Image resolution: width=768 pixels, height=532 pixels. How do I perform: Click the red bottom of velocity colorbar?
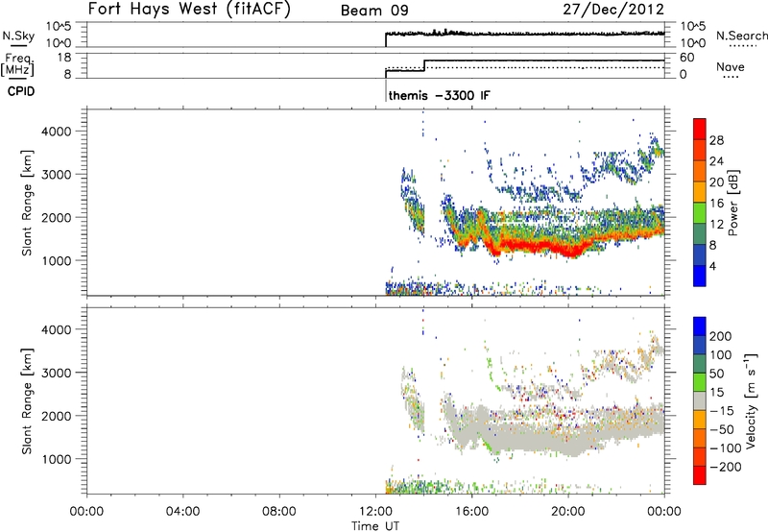700,475
